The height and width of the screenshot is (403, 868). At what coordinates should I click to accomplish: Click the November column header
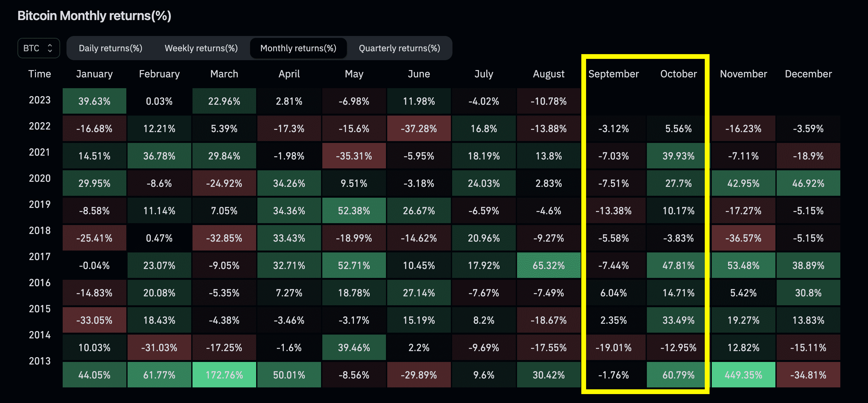click(x=743, y=74)
